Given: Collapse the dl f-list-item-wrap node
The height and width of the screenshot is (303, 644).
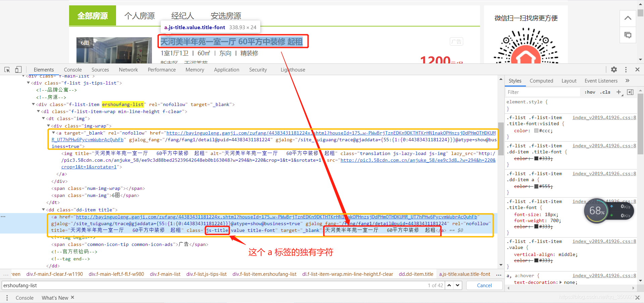Looking at the screenshot, I should pyautogui.click(x=38, y=111).
